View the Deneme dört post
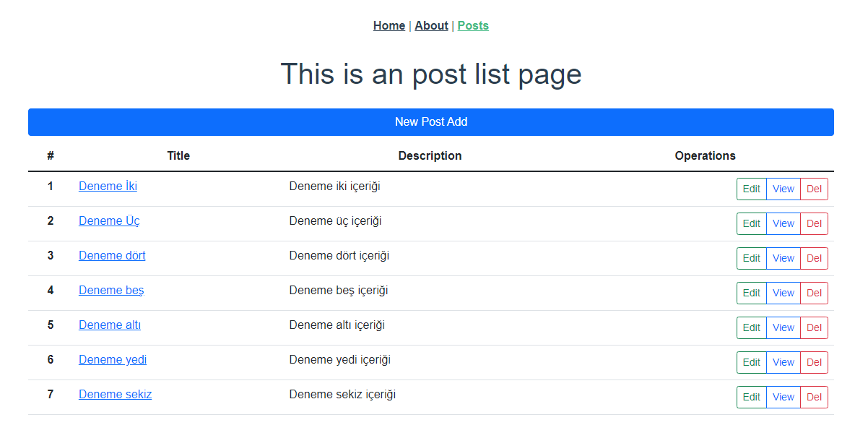The width and height of the screenshot is (868, 446). click(x=784, y=258)
